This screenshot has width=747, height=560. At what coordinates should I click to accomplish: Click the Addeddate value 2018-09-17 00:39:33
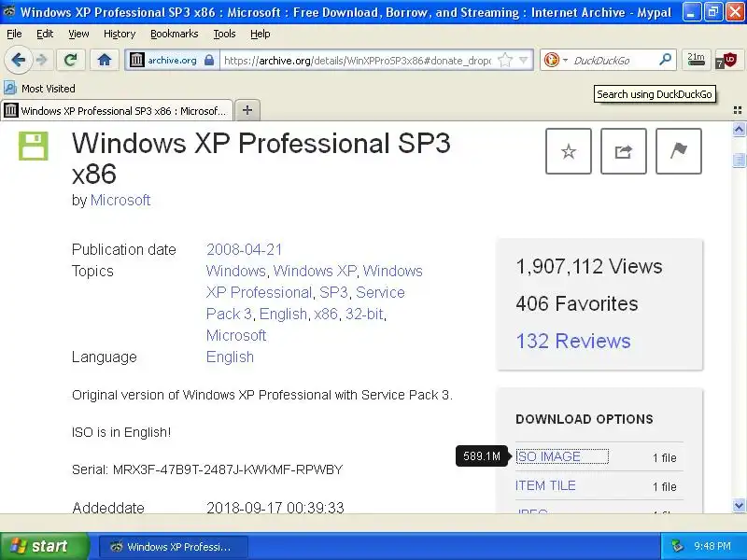point(275,508)
